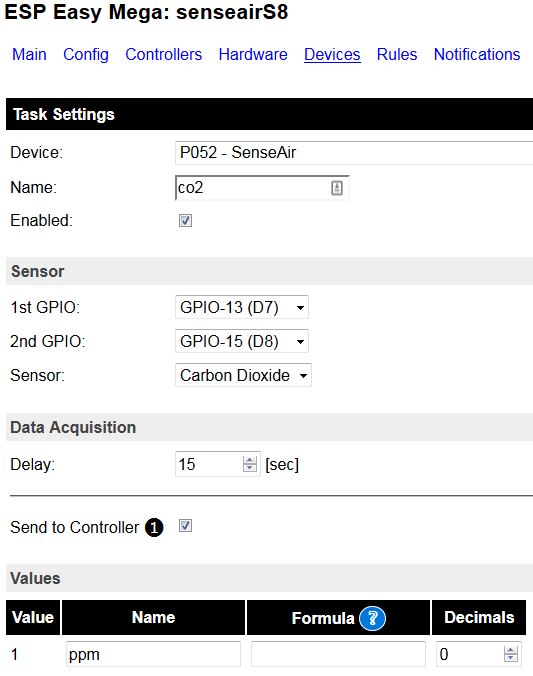Click the co2 task Name input field
533x676 pixels.
pos(262,188)
